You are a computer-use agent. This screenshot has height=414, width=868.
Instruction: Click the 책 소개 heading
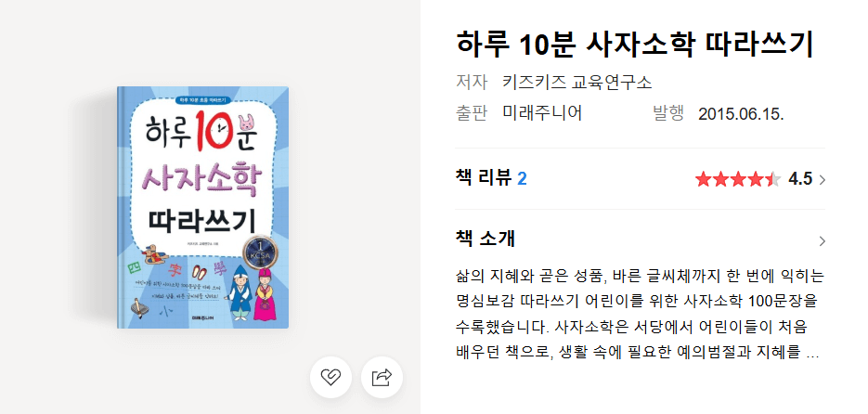485,239
